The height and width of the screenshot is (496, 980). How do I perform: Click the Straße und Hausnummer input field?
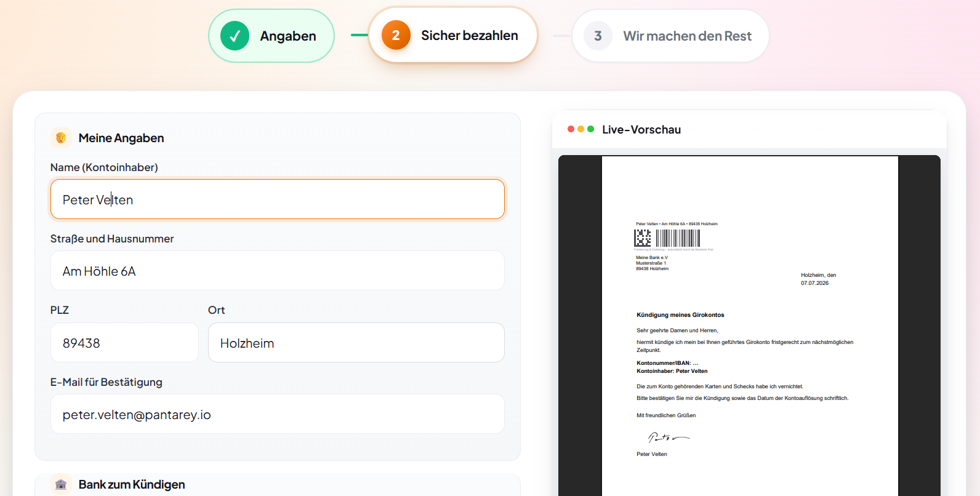[278, 271]
